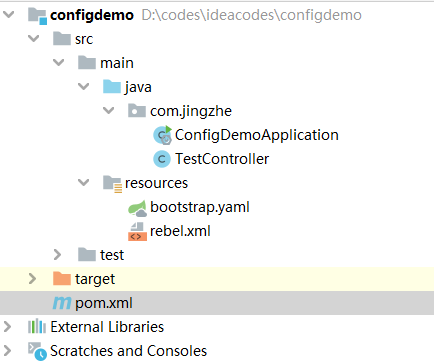Viewport: 434px width, 363px height.
Task: Select the java source folder label
Action: tap(138, 88)
